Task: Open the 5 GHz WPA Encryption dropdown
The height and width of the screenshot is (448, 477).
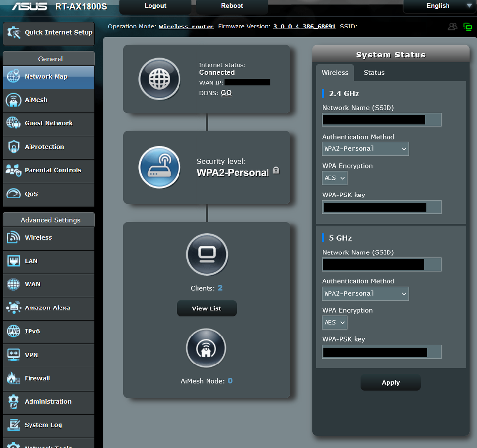Action: (334, 323)
